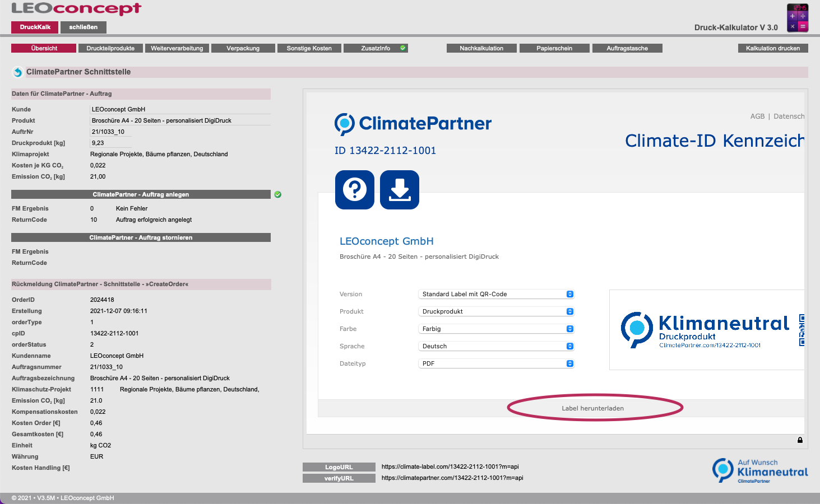Click the DruckKalk button

pyautogui.click(x=35, y=27)
